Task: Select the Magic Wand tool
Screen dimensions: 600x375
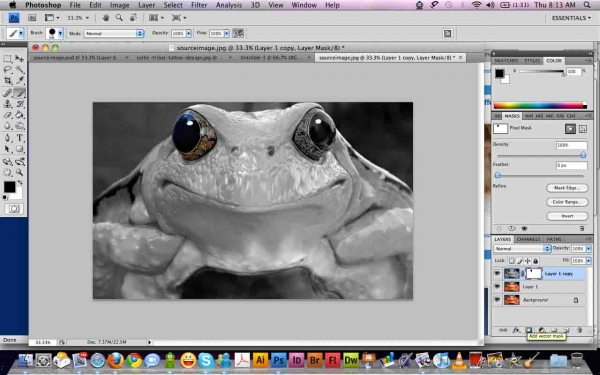Action: point(19,70)
